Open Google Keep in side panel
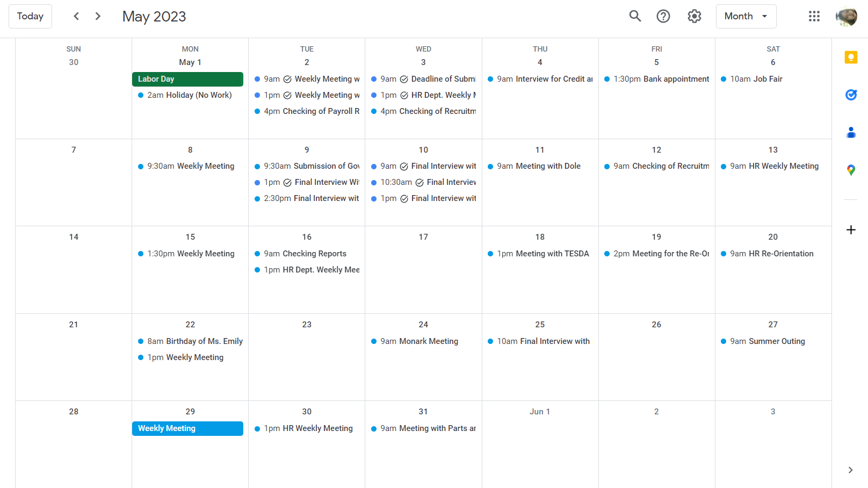Screen dimensions: 868x488 click(851, 58)
